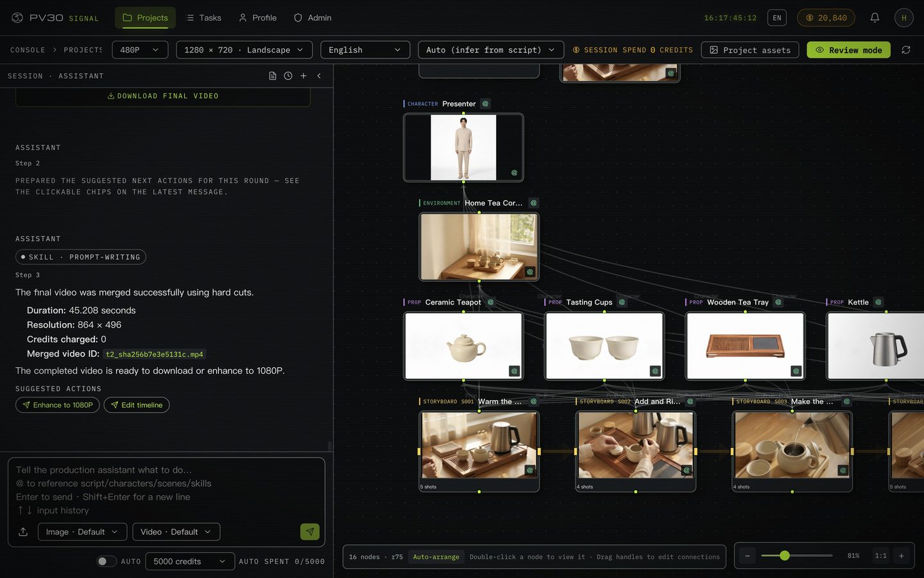Expand the Auto (infer from script) dropdown
924x578 pixels.
491,50
